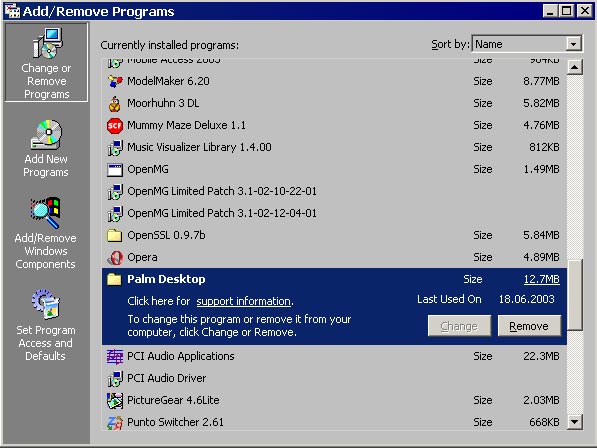The image size is (597, 448).
Task: Click the Punto Switcher 2.61 icon
Action: coord(115,422)
